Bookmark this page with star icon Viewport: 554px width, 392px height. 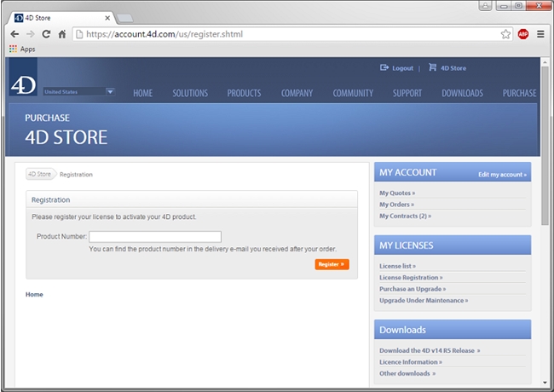pyautogui.click(x=505, y=34)
